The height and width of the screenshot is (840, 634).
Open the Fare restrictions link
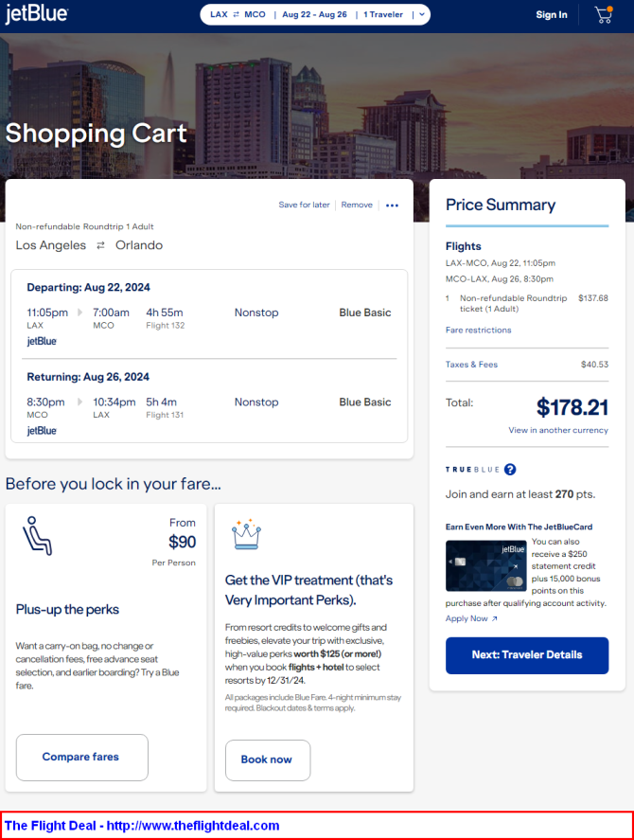[478, 331]
